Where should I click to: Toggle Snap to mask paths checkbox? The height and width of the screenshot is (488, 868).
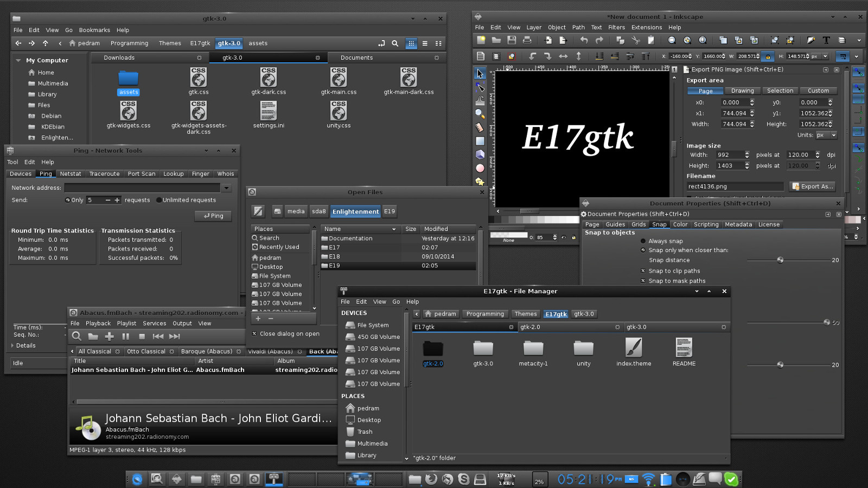[643, 281]
